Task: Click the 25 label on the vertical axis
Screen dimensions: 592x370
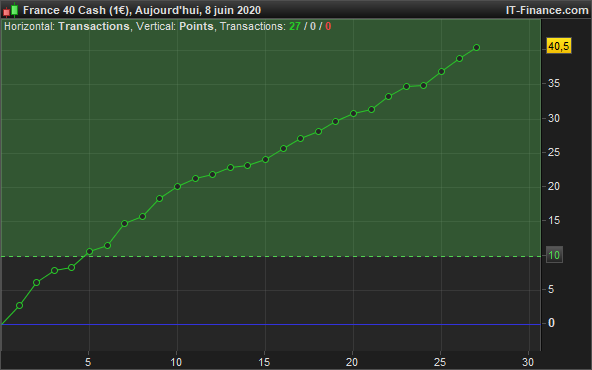Action: tap(554, 153)
